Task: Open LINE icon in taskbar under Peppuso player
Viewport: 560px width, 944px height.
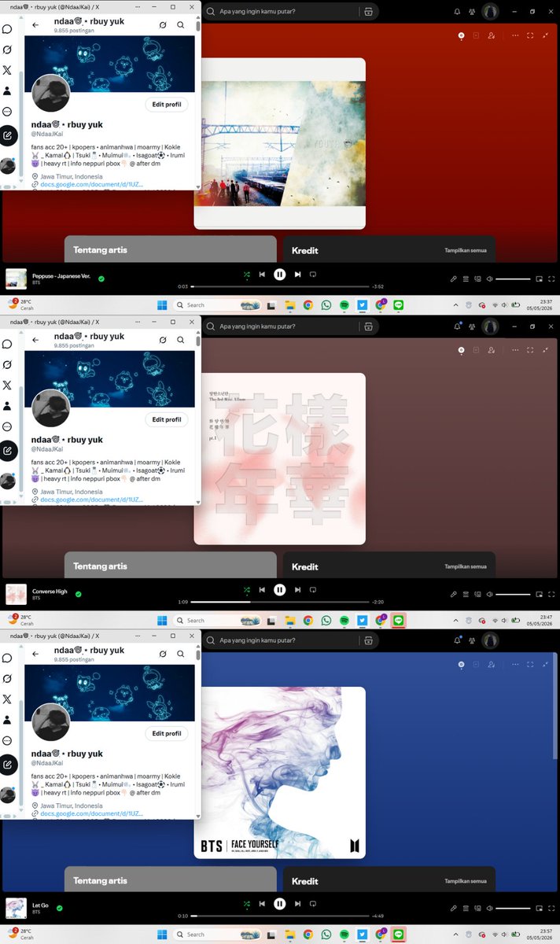Action: click(398, 304)
